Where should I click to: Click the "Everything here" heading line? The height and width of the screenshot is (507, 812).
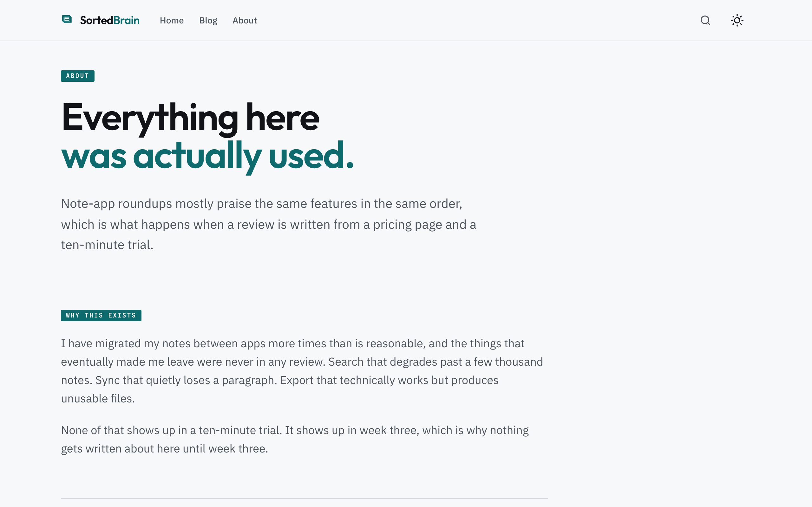[190, 118]
